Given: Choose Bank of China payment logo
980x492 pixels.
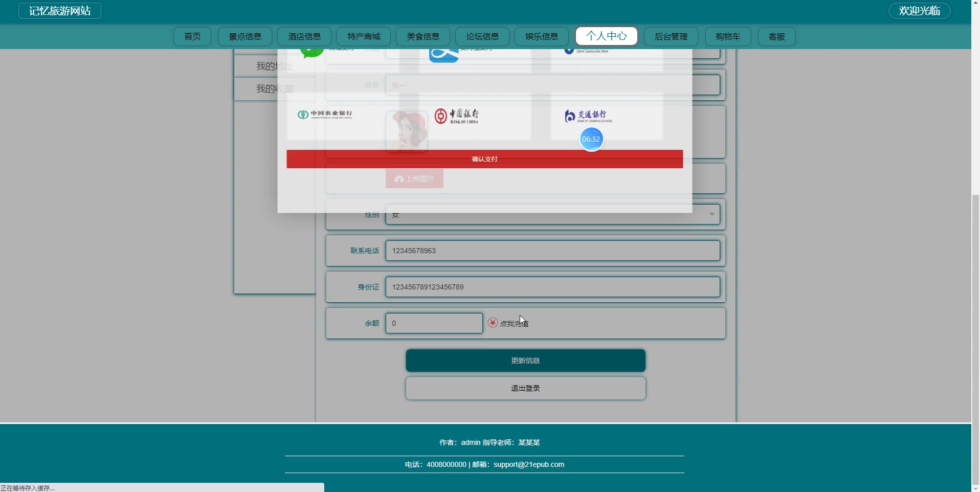Looking at the screenshot, I should pyautogui.click(x=456, y=116).
